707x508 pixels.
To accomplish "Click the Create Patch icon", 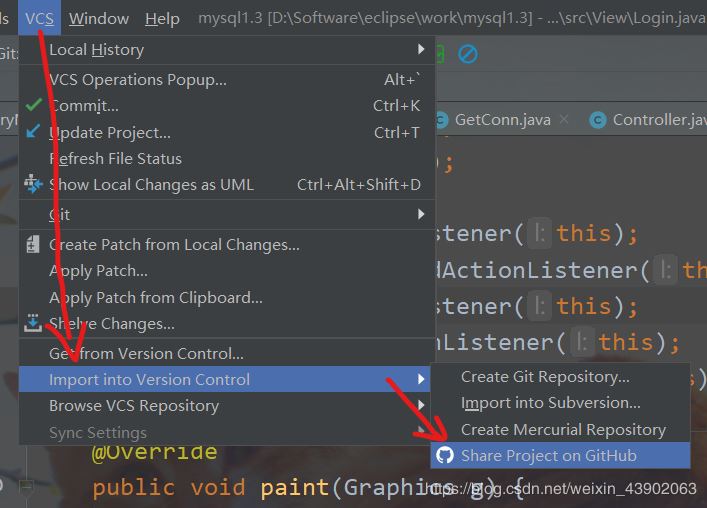I will pyautogui.click(x=33, y=244).
